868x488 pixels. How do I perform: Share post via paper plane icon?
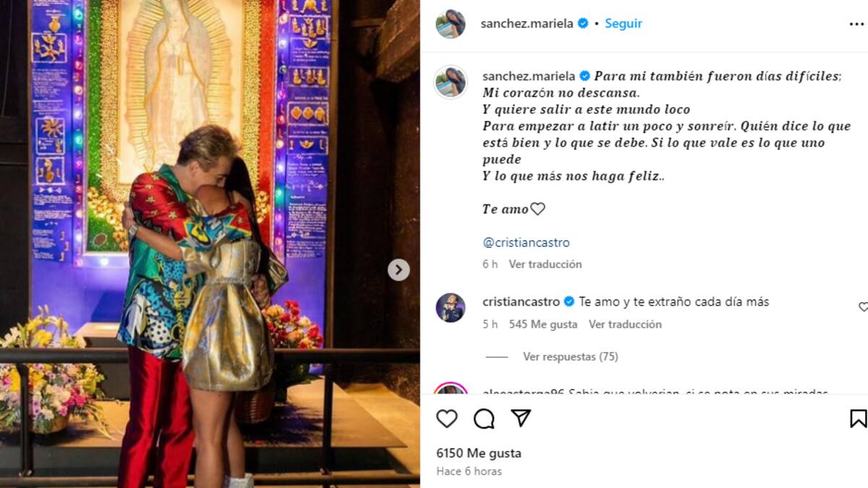[521, 418]
